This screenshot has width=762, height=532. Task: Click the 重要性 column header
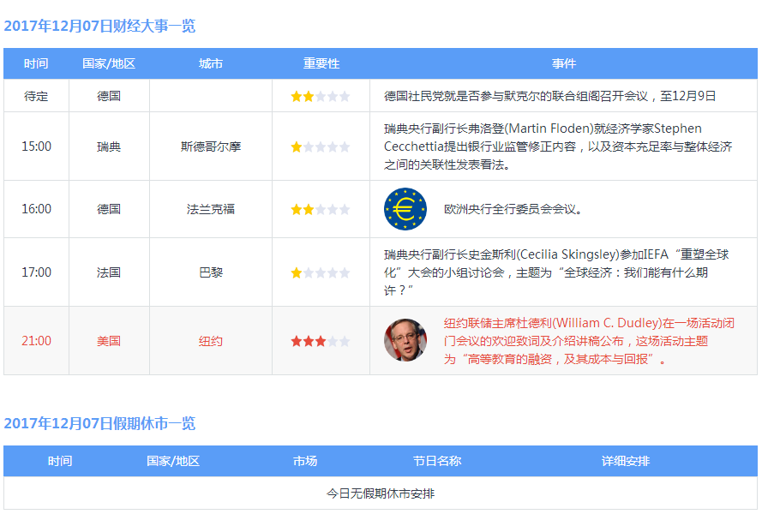coord(321,63)
